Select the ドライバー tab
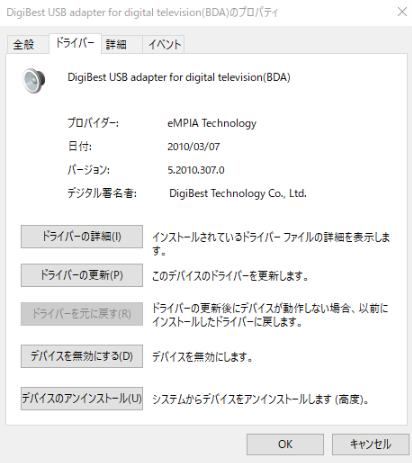Screen dimensions: 412x463 pyautogui.click(x=75, y=43)
